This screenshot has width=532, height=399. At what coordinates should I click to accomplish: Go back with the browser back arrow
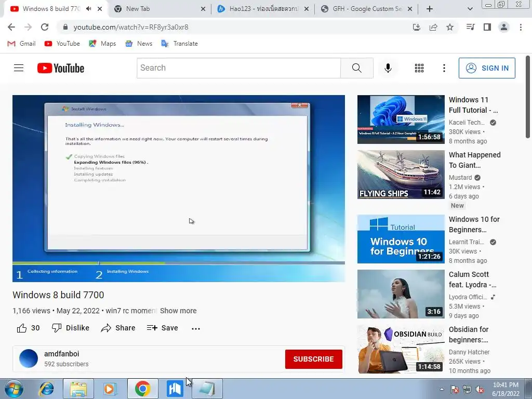(11, 27)
